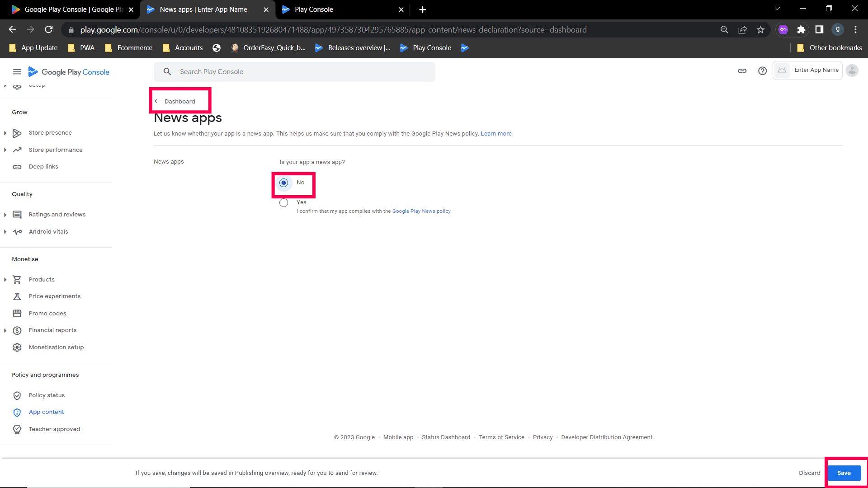Expand the Ratings and reviews section

(5, 215)
